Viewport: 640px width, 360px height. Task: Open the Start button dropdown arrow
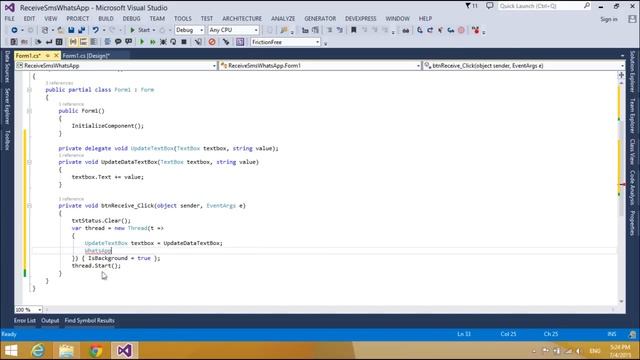pos(154,30)
